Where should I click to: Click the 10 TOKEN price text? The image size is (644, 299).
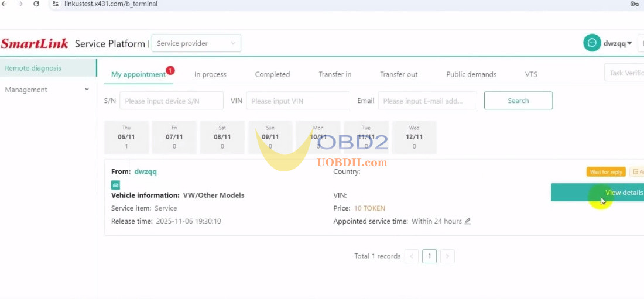click(x=369, y=208)
